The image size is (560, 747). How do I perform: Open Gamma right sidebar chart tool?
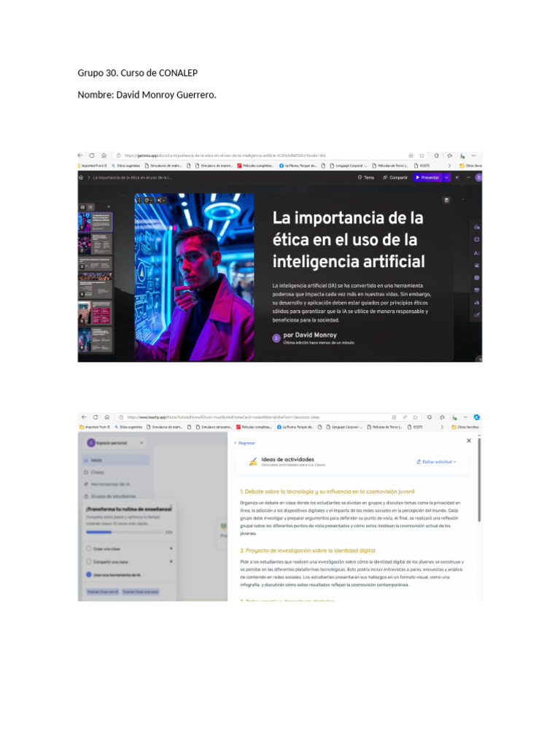pyautogui.click(x=477, y=303)
